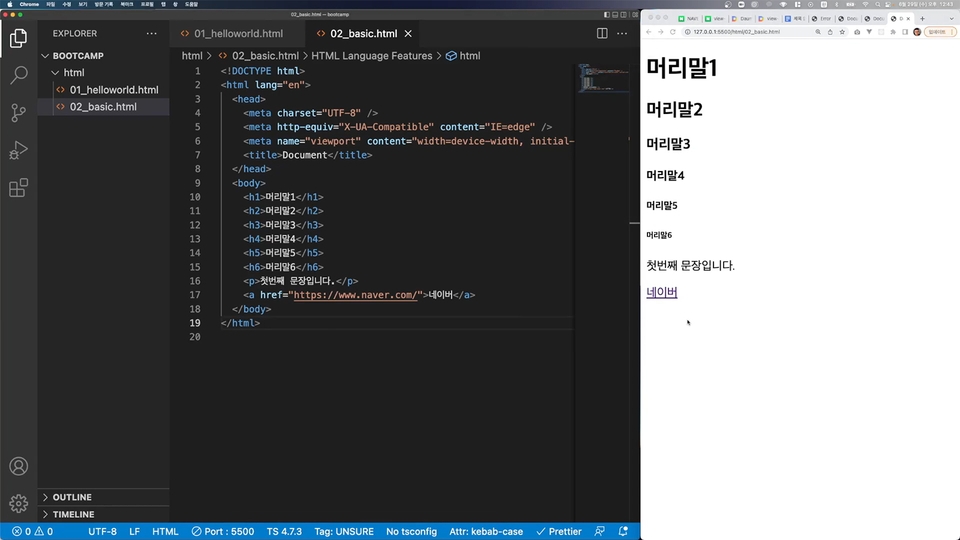Open the Chrome profile avatar
Image resolution: width=960 pixels, height=540 pixels.
click(x=917, y=32)
